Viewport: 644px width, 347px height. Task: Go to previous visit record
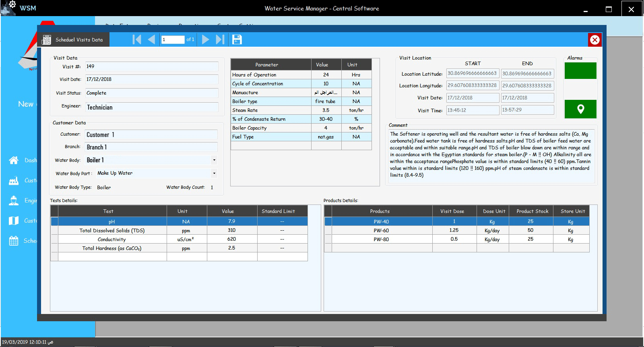tap(152, 39)
